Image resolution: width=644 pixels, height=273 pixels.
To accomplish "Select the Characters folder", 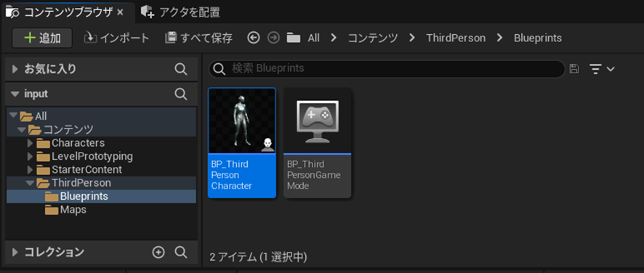I will point(102,143).
